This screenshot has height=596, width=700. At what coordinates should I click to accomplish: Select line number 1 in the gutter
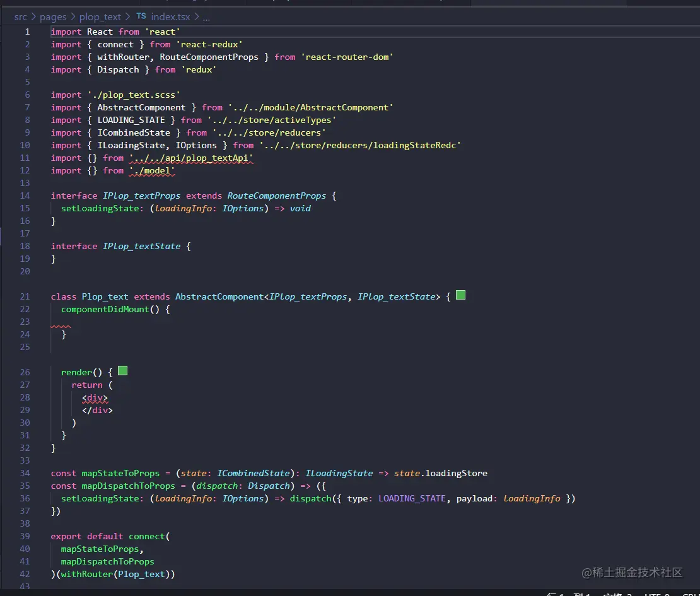coord(27,32)
